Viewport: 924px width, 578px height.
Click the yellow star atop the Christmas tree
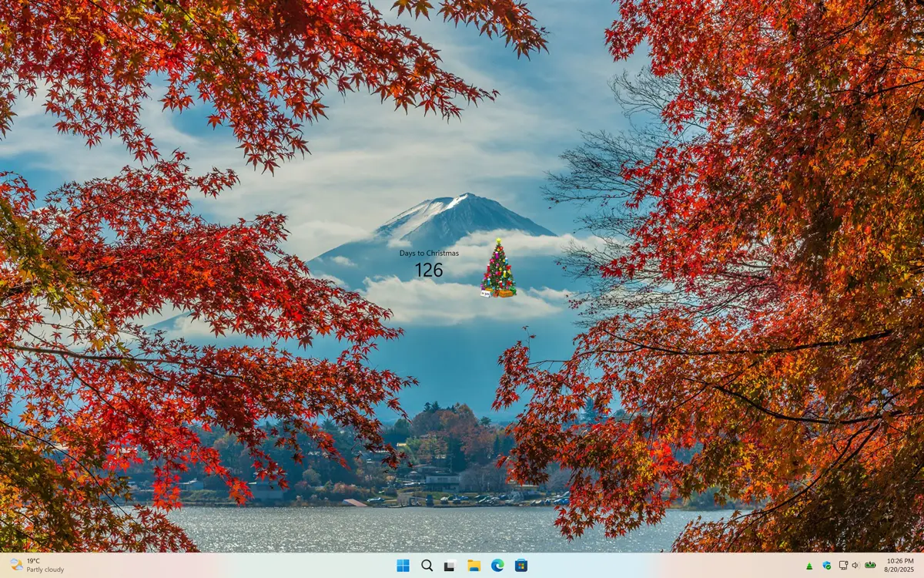(498, 241)
